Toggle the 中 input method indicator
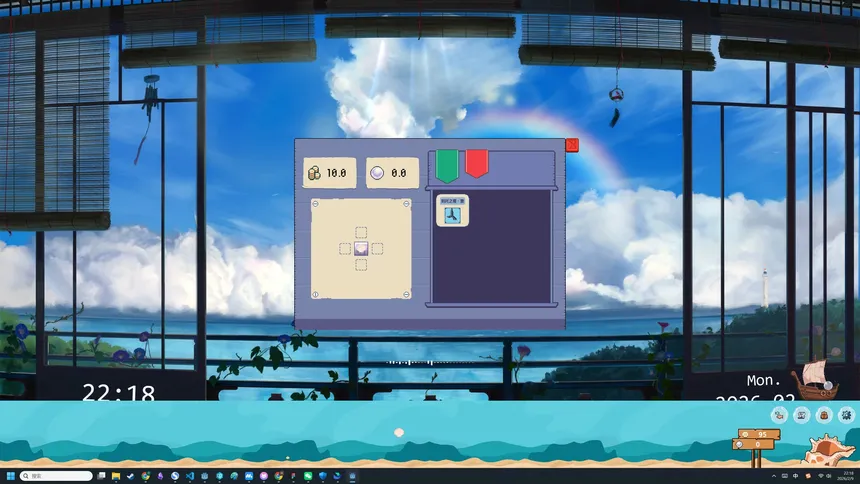Viewport: 860px width, 484px height. click(x=795, y=476)
